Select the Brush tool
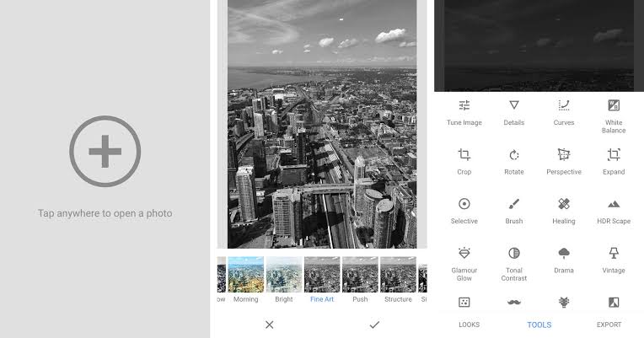 tap(513, 209)
